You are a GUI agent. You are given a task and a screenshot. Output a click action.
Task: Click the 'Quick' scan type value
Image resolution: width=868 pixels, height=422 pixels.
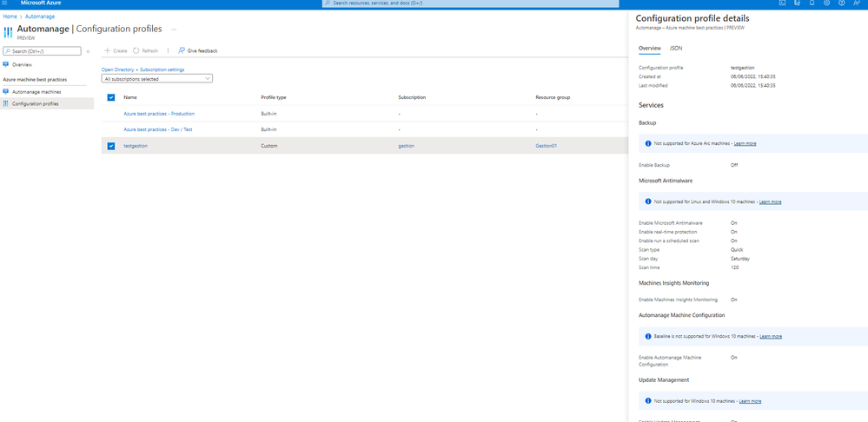tap(737, 249)
